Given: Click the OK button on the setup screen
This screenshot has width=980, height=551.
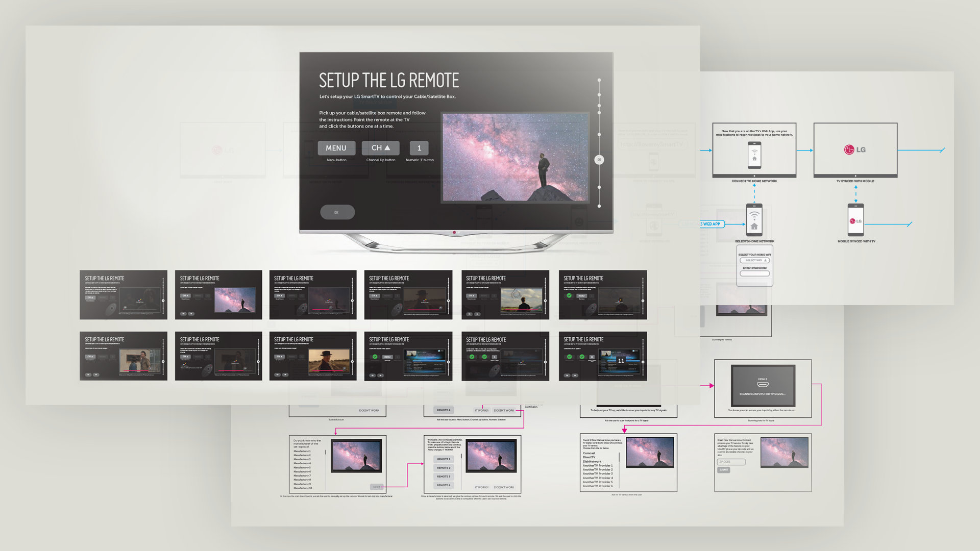Looking at the screenshot, I should (x=337, y=212).
